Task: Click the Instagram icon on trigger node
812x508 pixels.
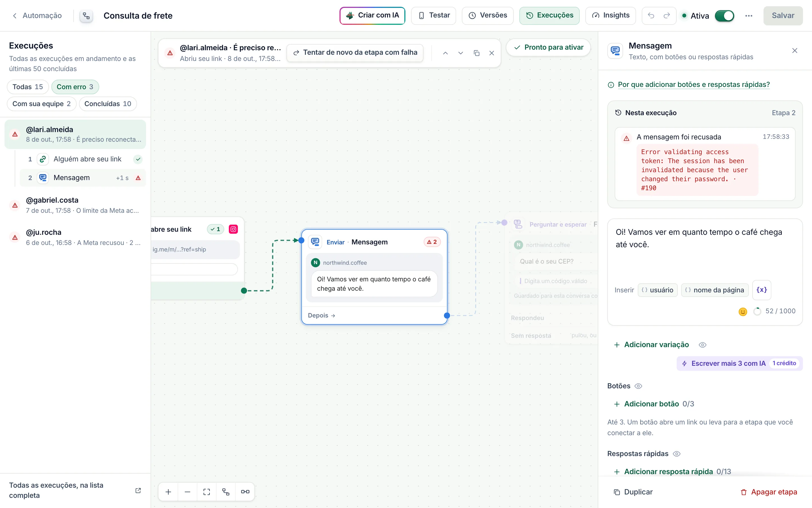Action: pyautogui.click(x=233, y=229)
